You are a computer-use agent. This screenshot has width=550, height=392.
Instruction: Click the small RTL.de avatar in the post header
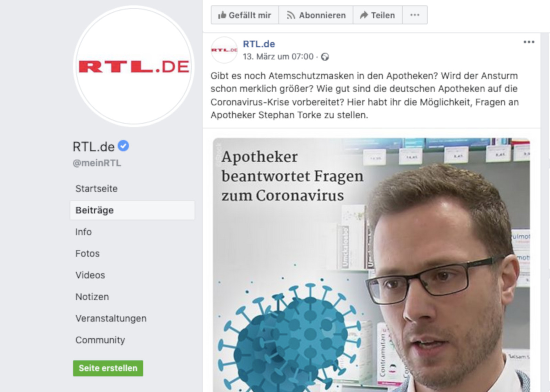(x=224, y=50)
